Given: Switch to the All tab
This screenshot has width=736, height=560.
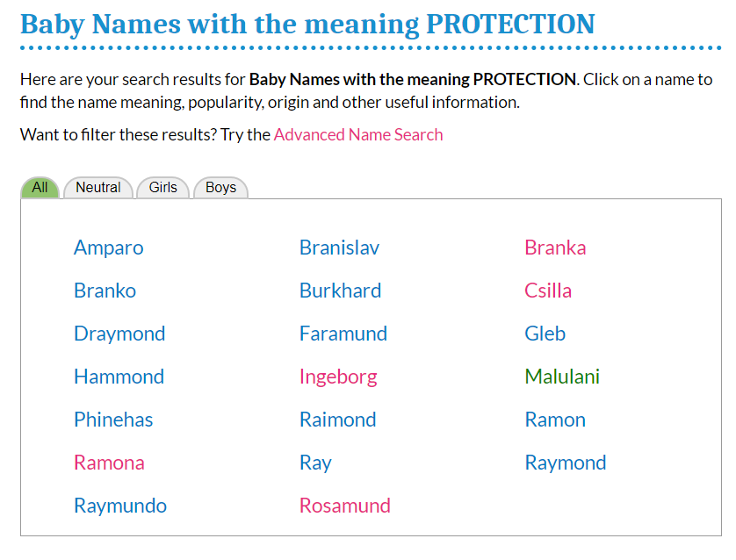Looking at the screenshot, I should coord(40,188).
